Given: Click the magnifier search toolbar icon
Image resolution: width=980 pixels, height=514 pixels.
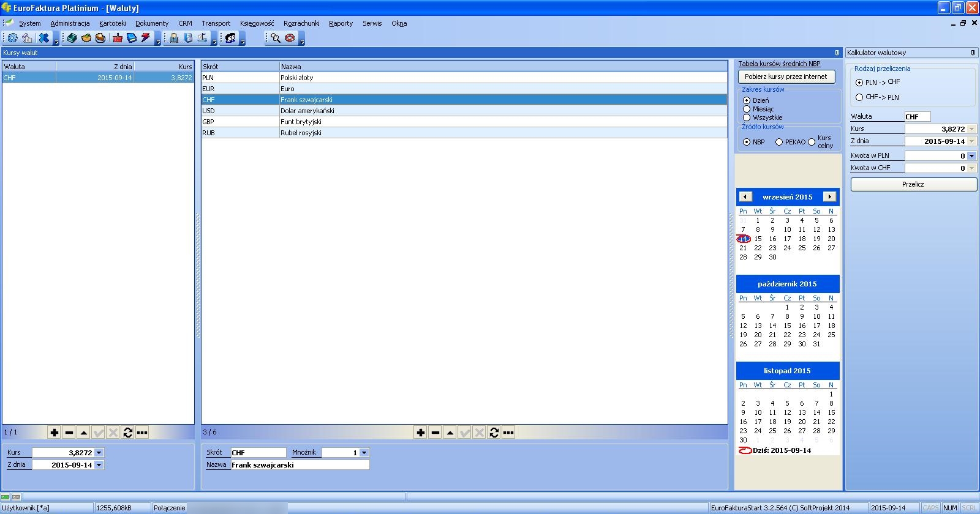Looking at the screenshot, I should point(276,38).
